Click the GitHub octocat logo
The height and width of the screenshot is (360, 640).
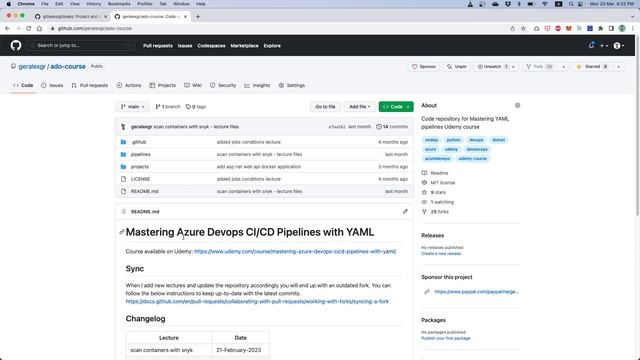[16, 45]
